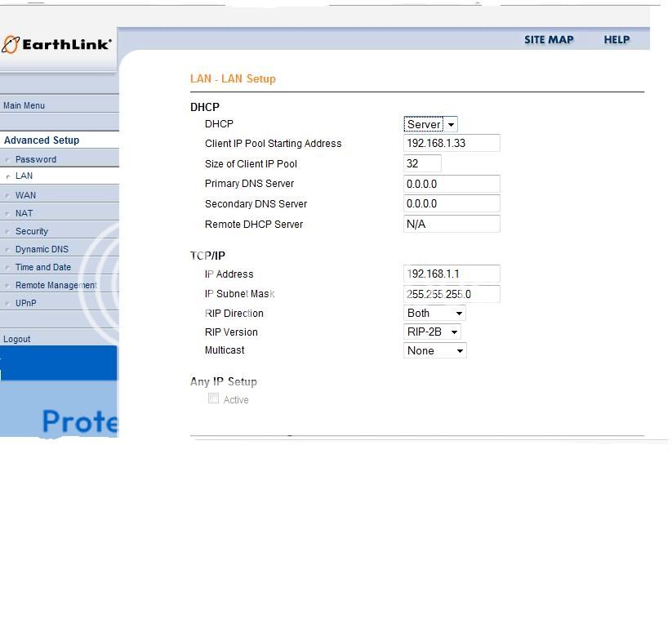672x619 pixels.
Task: Click the IP Subnet Mask input field
Action: click(x=452, y=294)
